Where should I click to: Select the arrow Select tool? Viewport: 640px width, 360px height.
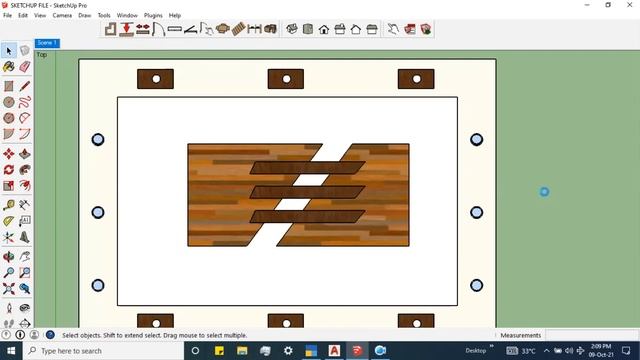click(9, 51)
